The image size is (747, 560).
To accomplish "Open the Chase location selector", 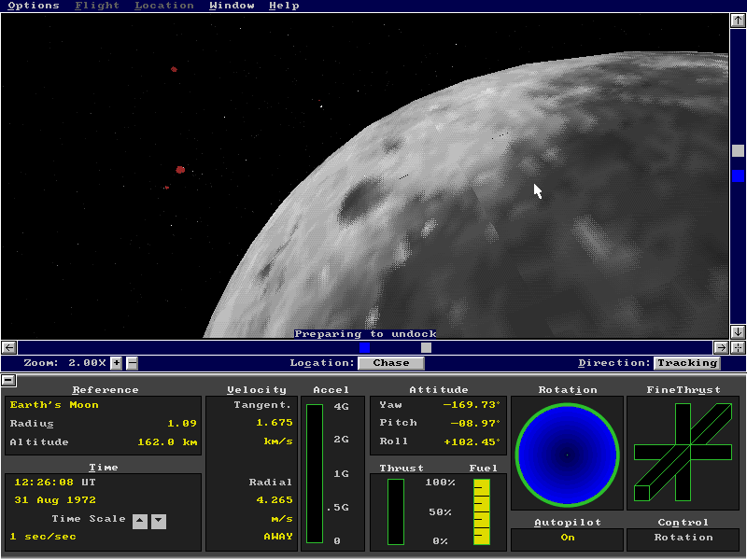I will [390, 363].
